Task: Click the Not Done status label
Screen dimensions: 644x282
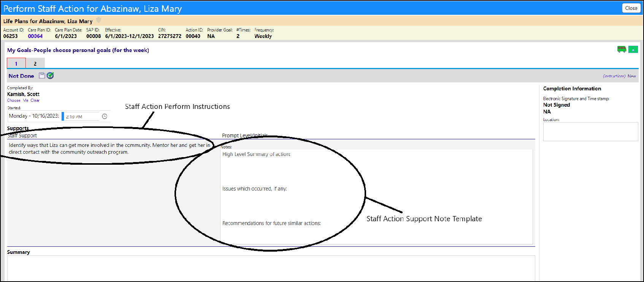Action: coord(21,76)
